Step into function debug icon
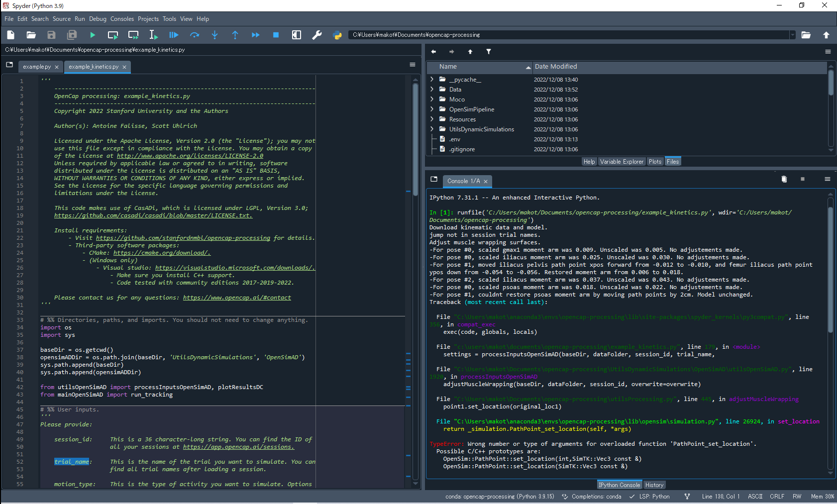Screen dimensions: 837x504 (214, 35)
